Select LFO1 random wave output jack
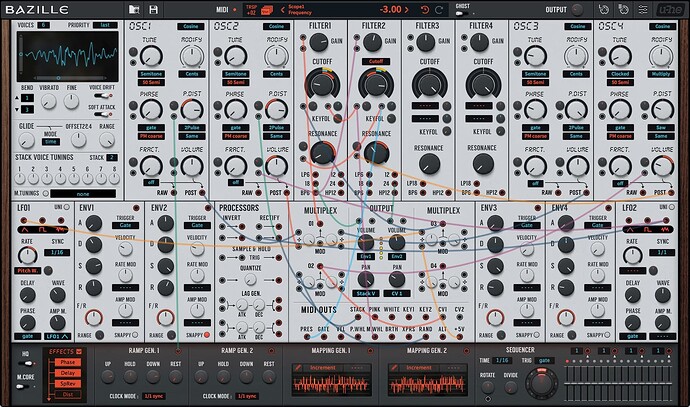Image resolution: width=690 pixels, height=407 pixels. 61,220
